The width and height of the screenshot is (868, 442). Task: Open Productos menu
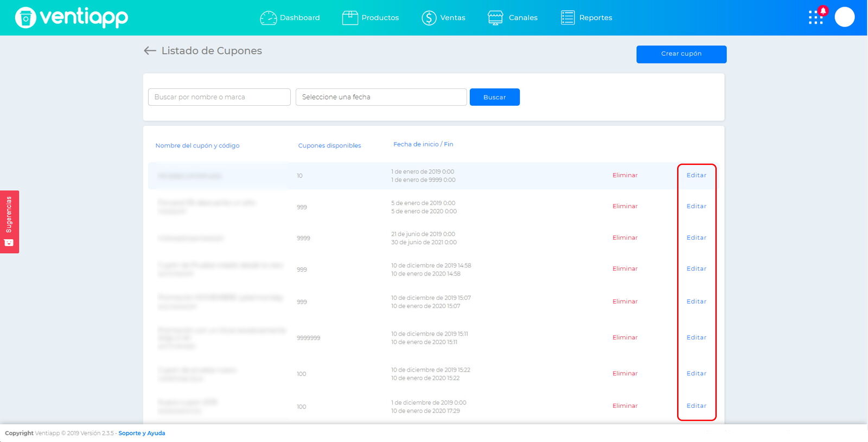click(x=380, y=18)
